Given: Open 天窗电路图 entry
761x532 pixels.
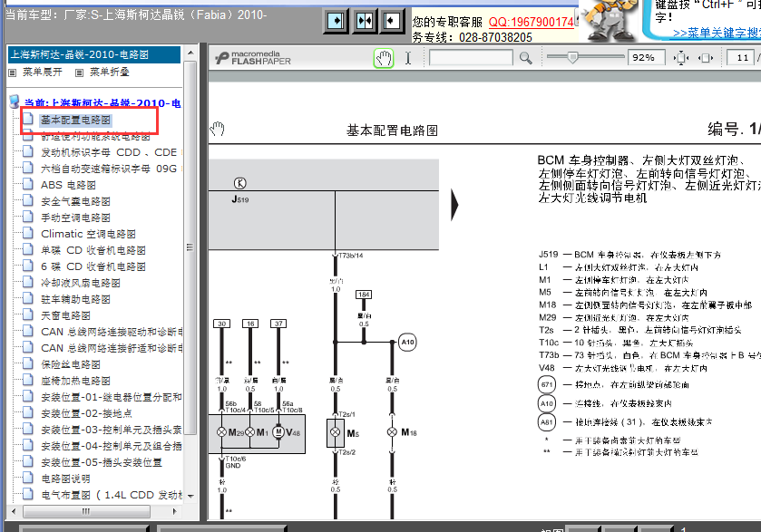Looking at the screenshot, I should pos(65,315).
